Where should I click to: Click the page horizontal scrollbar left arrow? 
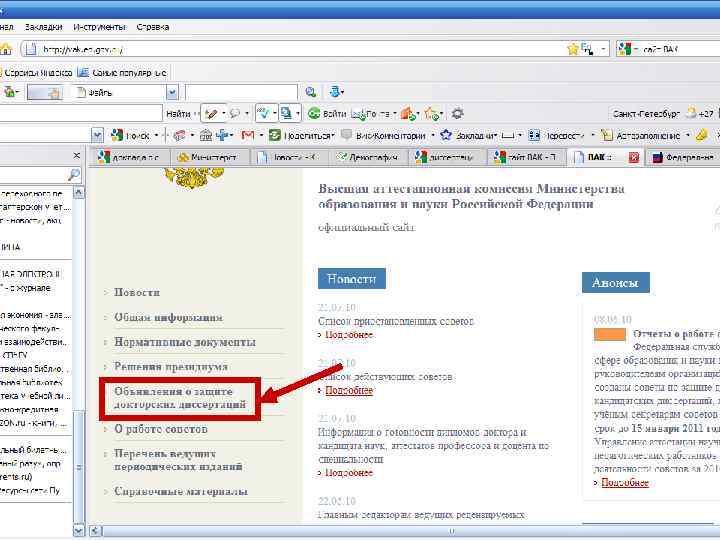(95, 531)
